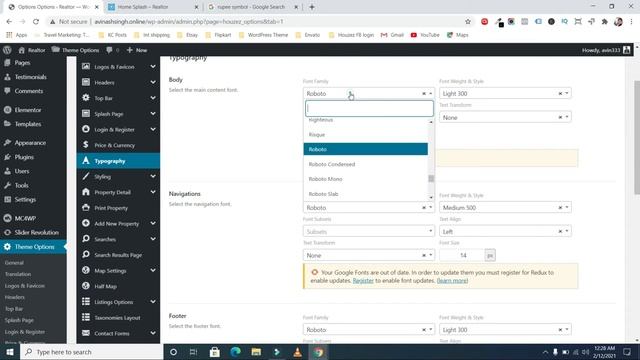
Task: Select Roboto Mono font option
Action: click(366, 179)
